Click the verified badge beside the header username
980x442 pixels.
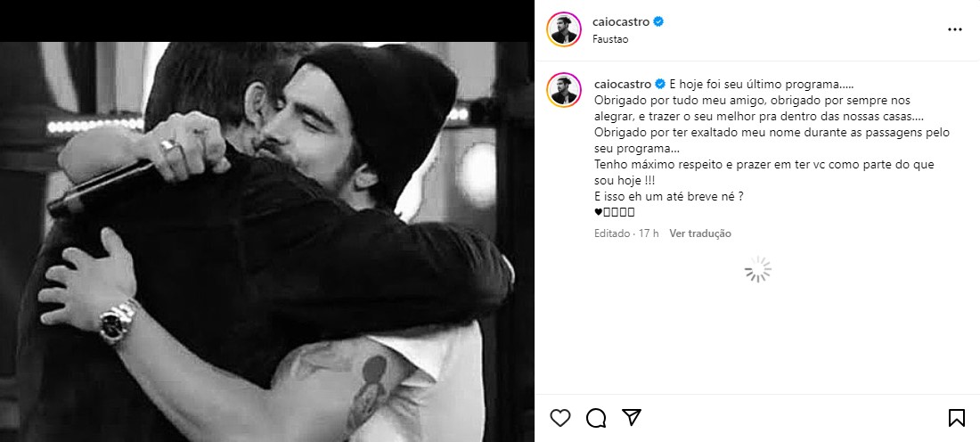tap(658, 22)
